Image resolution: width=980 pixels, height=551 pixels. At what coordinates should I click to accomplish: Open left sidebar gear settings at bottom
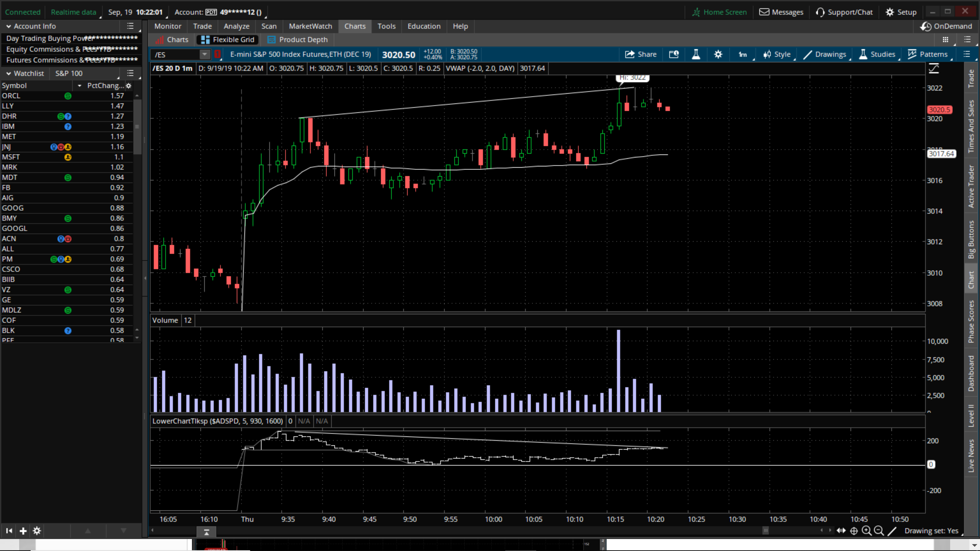(x=37, y=531)
